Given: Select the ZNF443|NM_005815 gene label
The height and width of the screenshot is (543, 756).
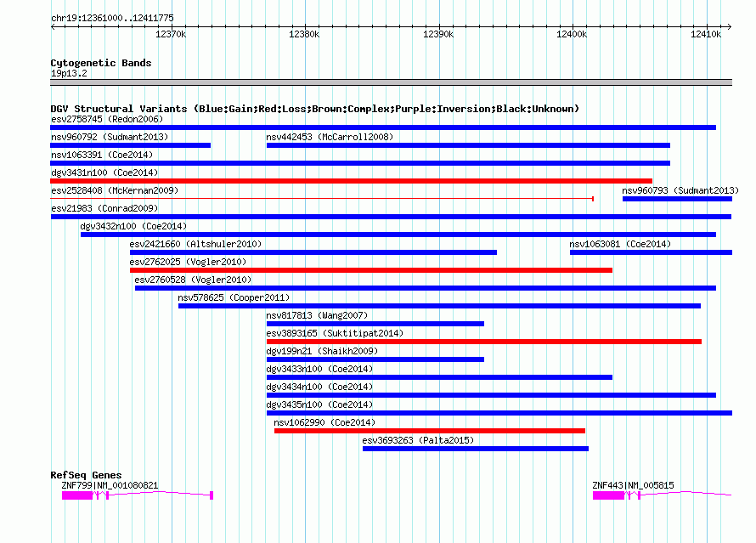Looking at the screenshot, I should (x=633, y=485).
